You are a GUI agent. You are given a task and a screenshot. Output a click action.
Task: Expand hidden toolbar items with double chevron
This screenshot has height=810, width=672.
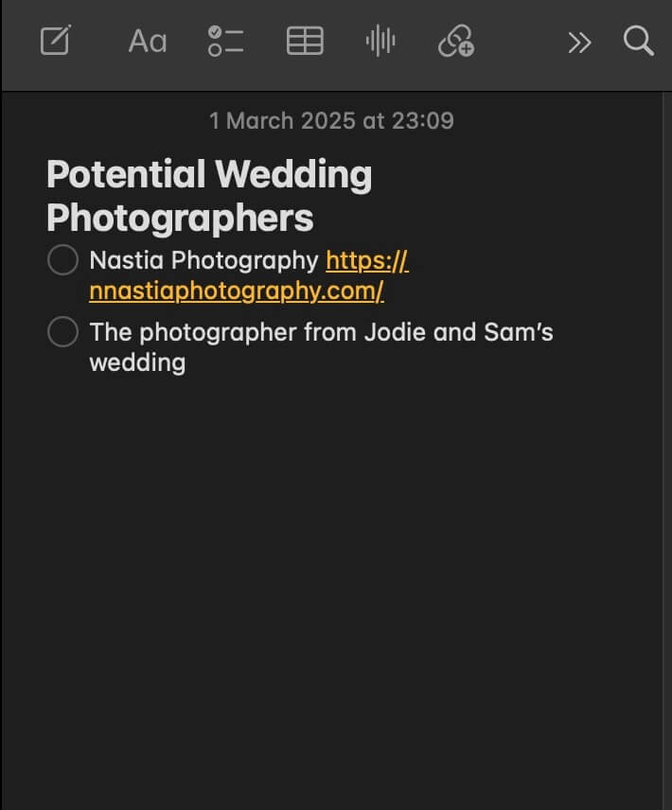click(x=579, y=42)
